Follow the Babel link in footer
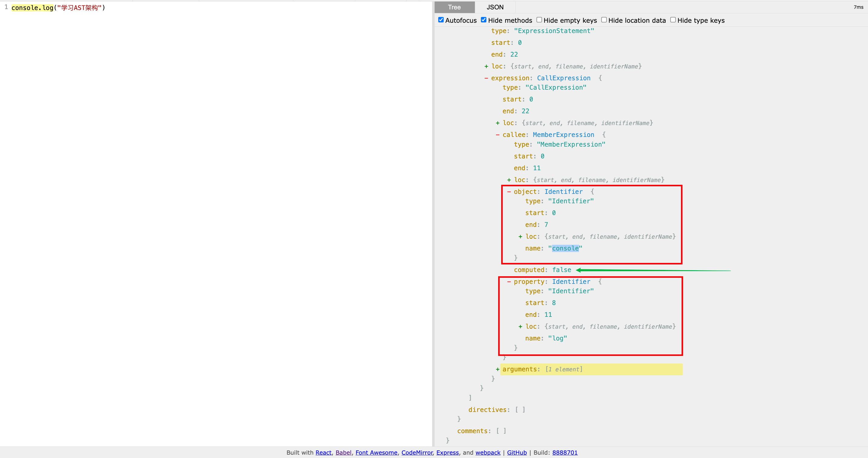 (343, 453)
